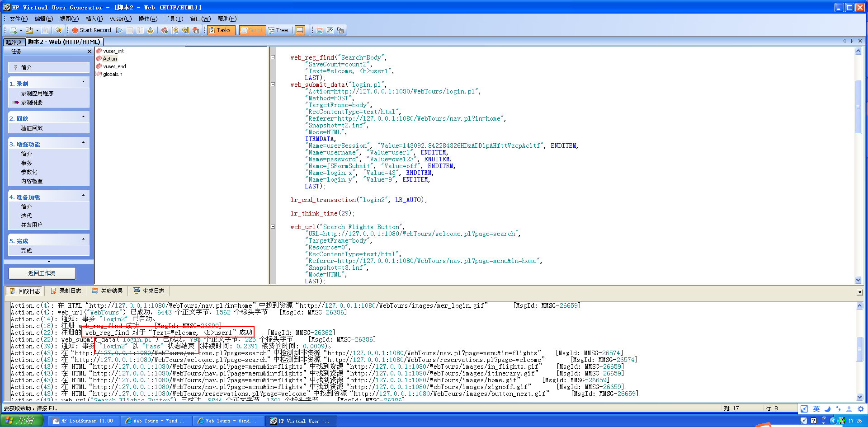868x427 pixels.
Task: Switch to Tree view
Action: (278, 30)
